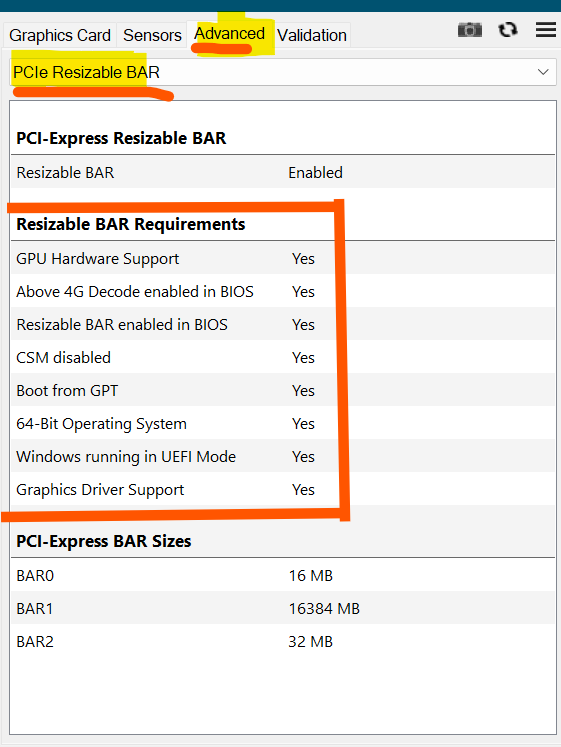Select the Above 4G Decode enabled in BIOS row
This screenshot has height=747, width=561.
coord(283,292)
